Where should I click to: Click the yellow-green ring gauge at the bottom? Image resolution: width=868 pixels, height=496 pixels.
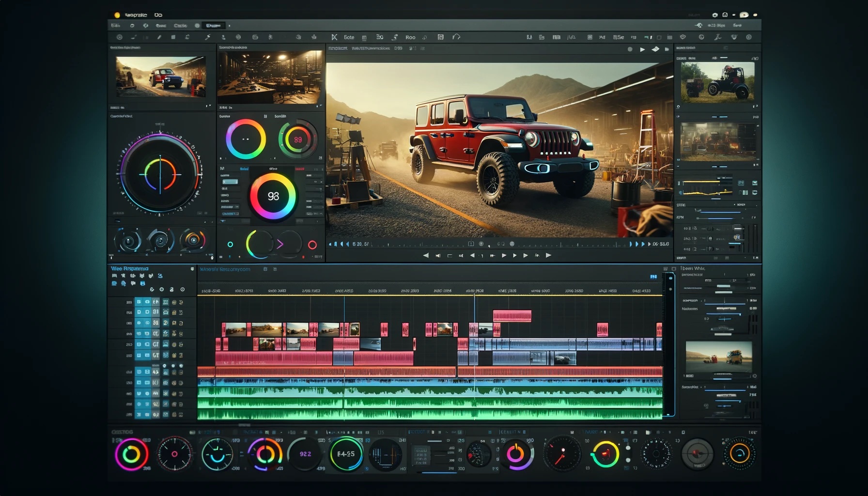605,454
